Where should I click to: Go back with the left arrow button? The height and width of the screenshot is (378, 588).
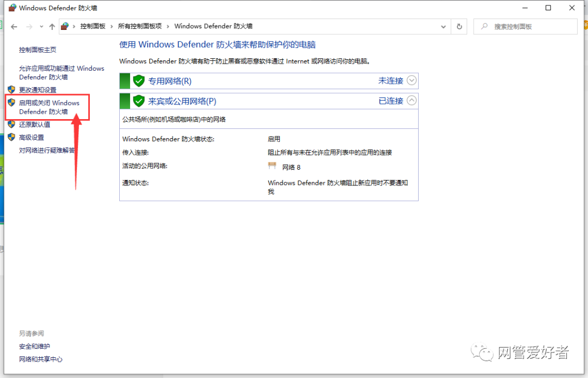pos(14,27)
